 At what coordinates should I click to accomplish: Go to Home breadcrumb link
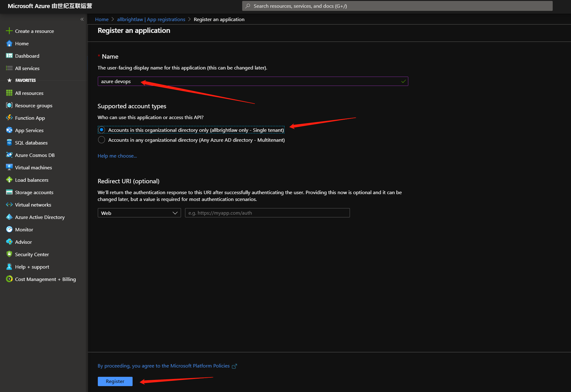tap(102, 19)
